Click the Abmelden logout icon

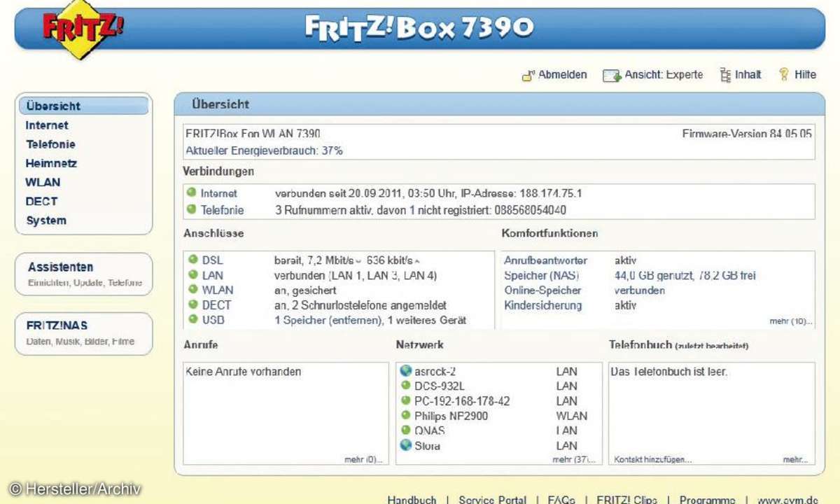pos(528,76)
